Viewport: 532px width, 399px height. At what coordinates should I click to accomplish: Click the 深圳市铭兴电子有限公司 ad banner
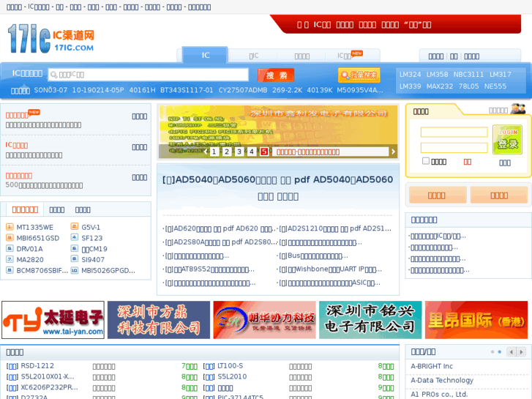[370, 320]
